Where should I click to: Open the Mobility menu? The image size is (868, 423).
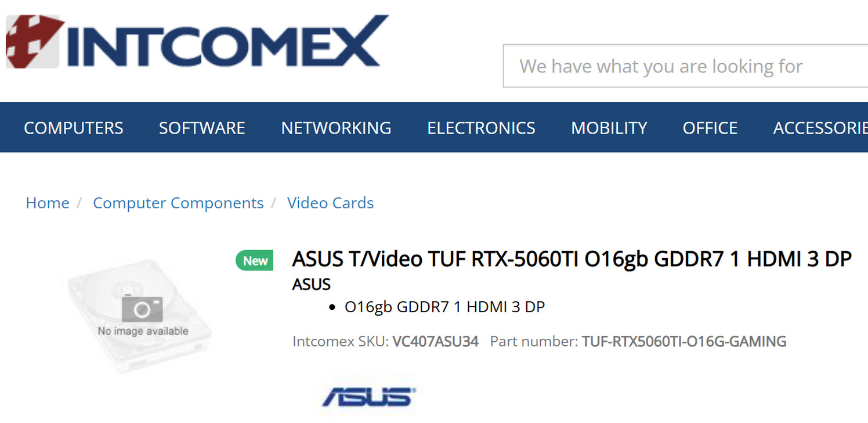click(x=609, y=128)
